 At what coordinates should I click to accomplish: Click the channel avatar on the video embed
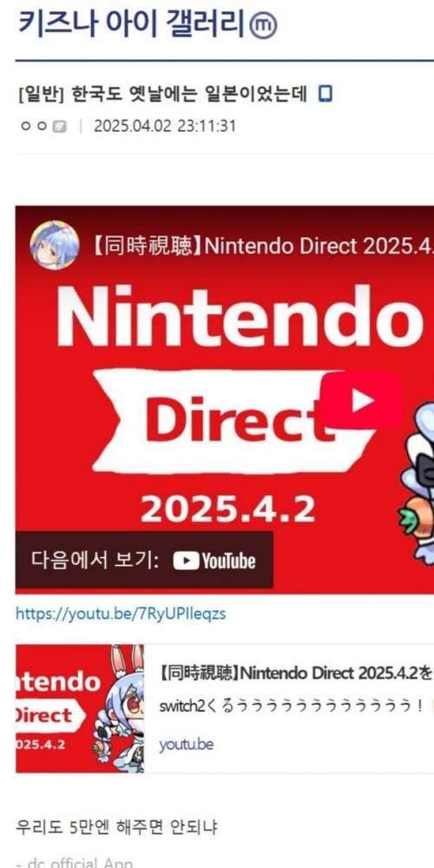coord(54,246)
